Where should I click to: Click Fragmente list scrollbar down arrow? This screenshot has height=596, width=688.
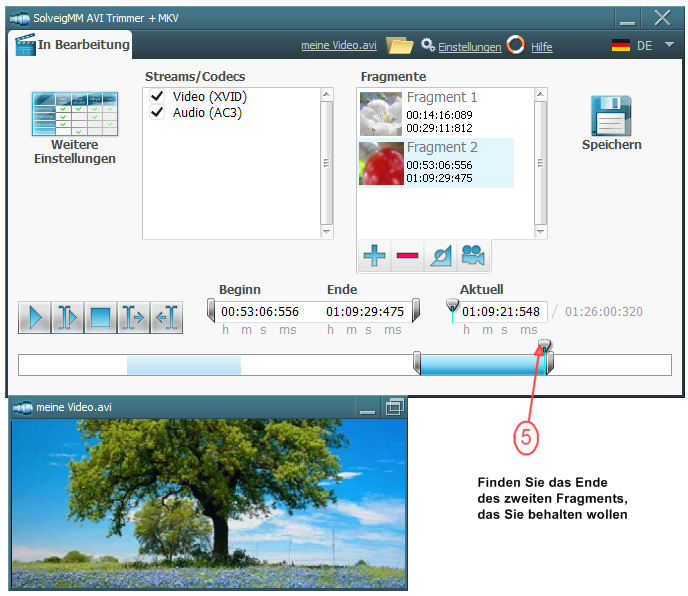[x=540, y=232]
